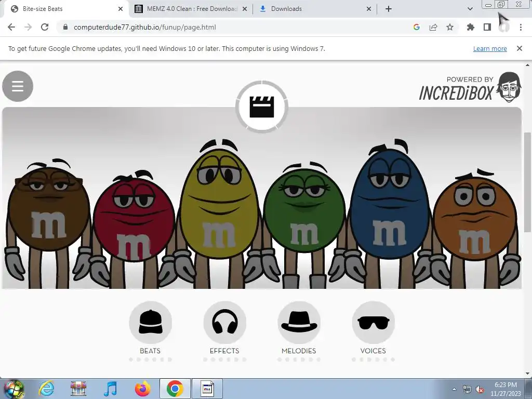
Task: Close the Downloads tab
Action: (369, 9)
